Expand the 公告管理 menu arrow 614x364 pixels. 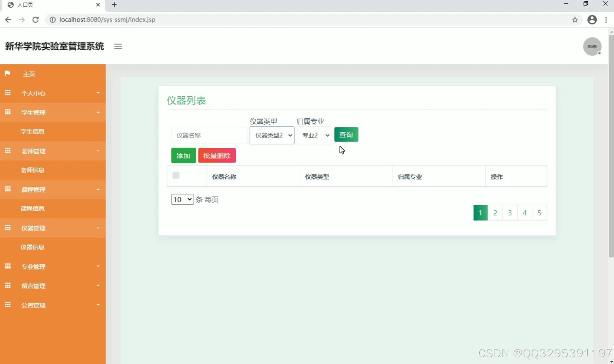pyautogui.click(x=98, y=305)
